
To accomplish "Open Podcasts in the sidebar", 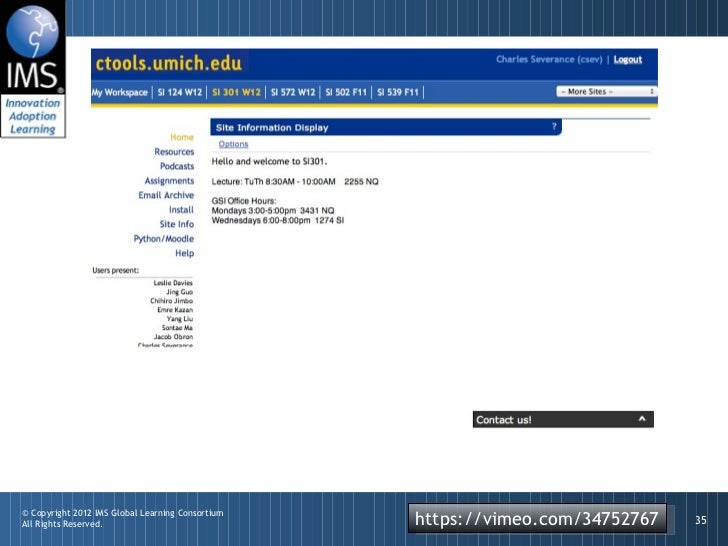I will click(x=177, y=166).
